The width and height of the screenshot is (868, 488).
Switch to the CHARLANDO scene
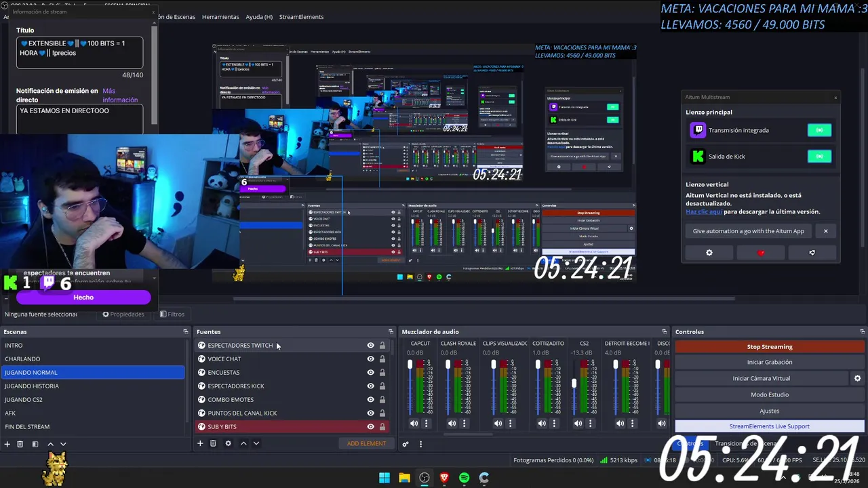(x=93, y=359)
